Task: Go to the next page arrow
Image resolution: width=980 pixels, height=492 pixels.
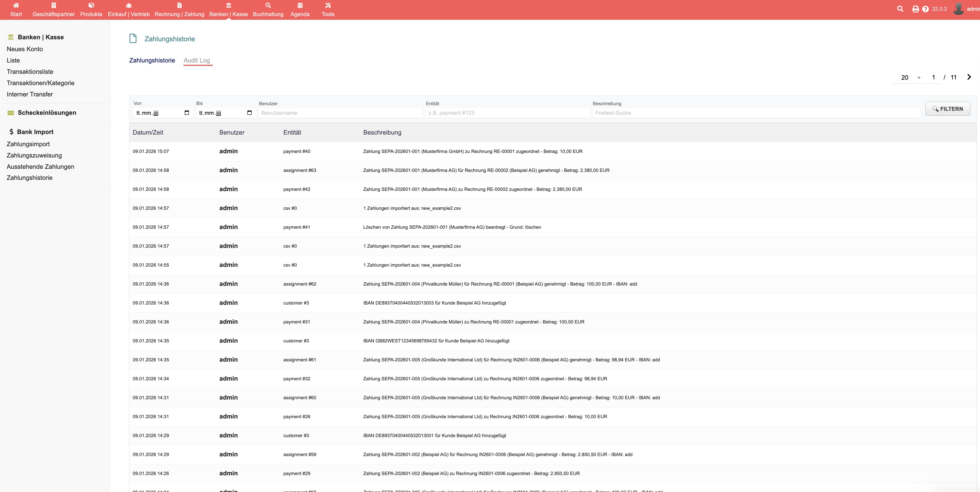Action: 969,77
